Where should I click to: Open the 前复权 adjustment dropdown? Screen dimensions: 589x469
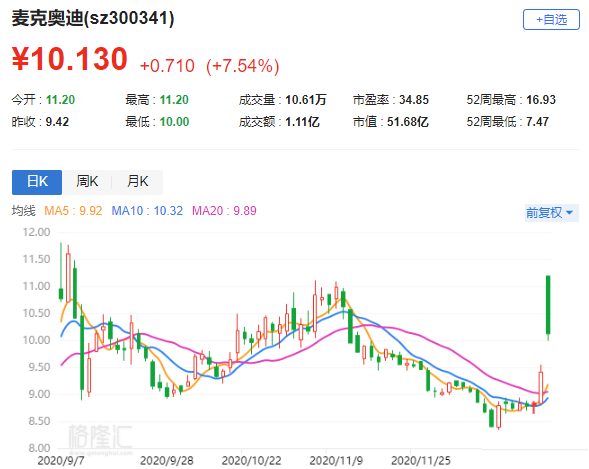551,213
